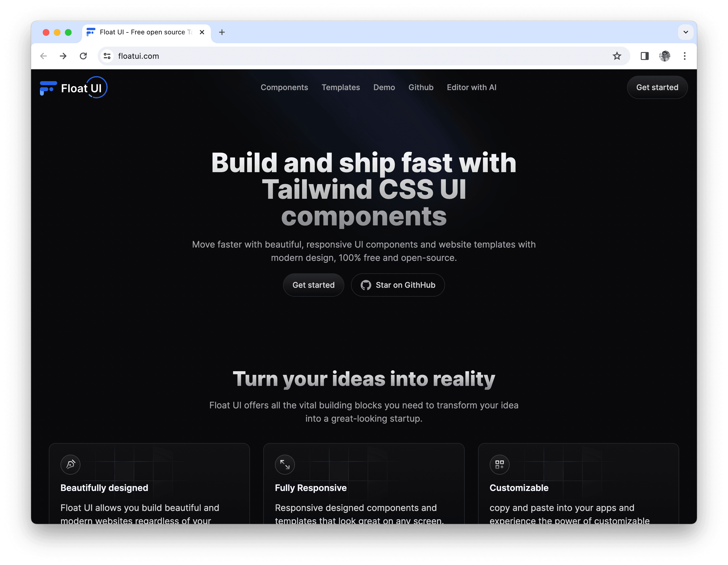728x565 pixels.
Task: Click the components icon above Customizable
Action: (x=499, y=465)
